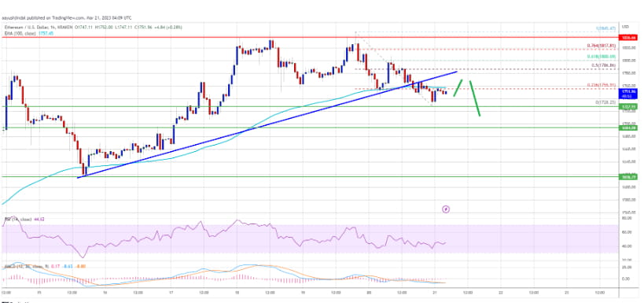Select the 0.236 Fibonacci retracement label

602,86
